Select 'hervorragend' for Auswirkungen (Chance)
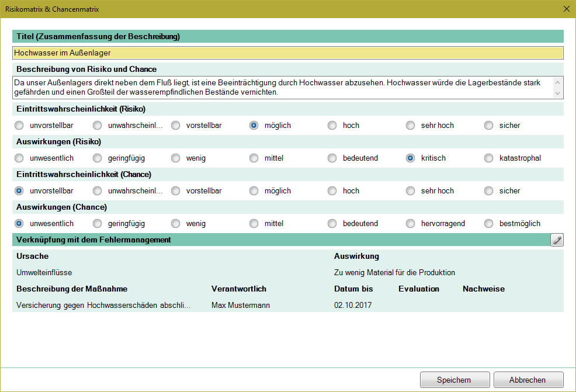576x392 pixels. click(x=411, y=224)
